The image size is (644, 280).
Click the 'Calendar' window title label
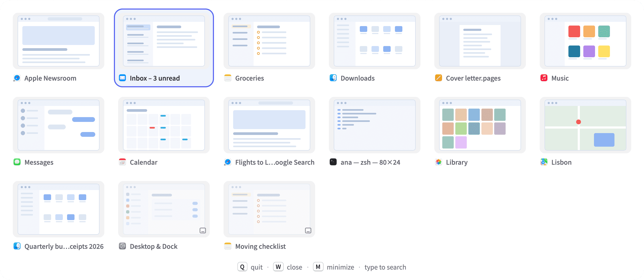(144, 162)
